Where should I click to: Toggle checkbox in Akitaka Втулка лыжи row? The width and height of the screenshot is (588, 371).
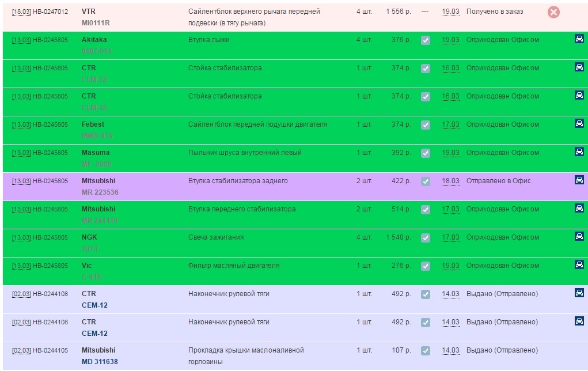(x=425, y=40)
